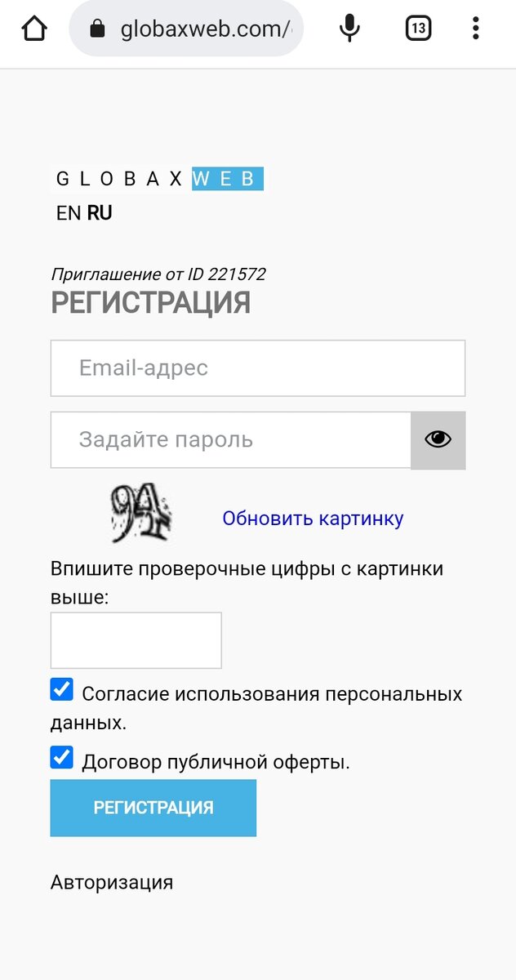
Task: Focus the Email-адрес input field
Action: (258, 367)
